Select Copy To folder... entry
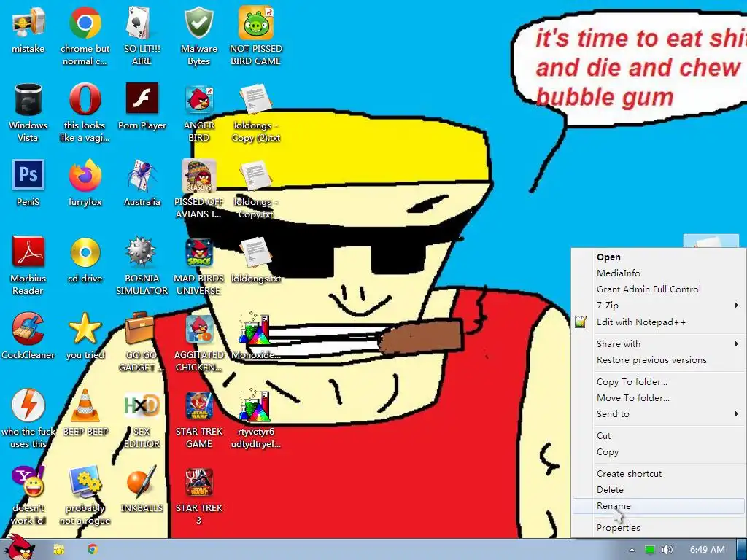The width and height of the screenshot is (747, 560). coord(658,382)
